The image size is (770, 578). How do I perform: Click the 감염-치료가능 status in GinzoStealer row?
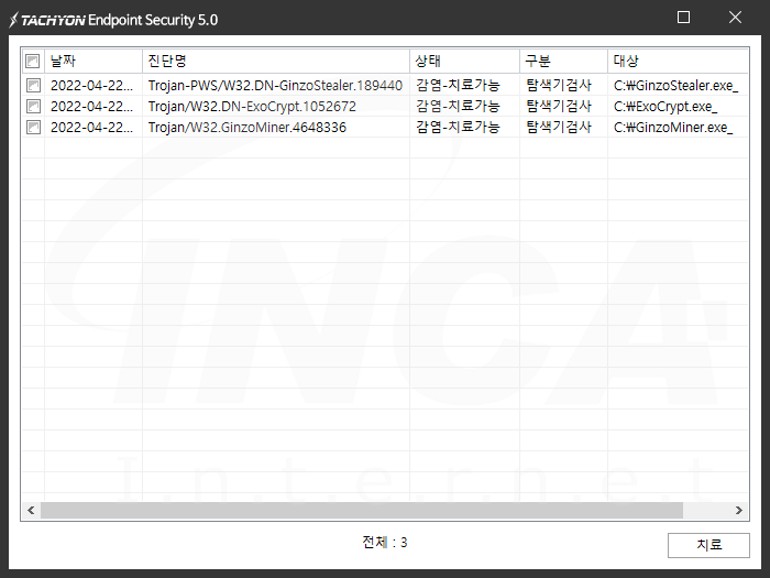[458, 85]
